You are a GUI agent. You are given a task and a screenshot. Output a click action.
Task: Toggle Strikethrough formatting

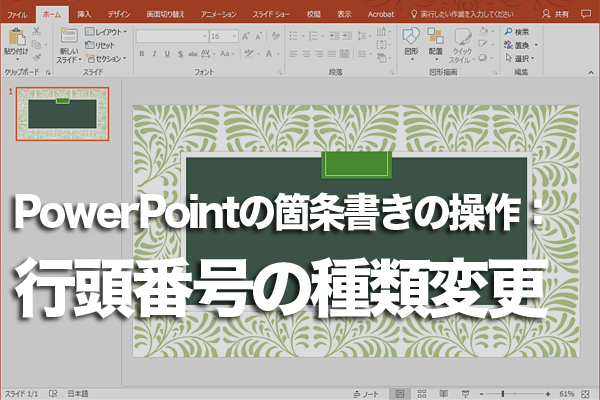193,54
